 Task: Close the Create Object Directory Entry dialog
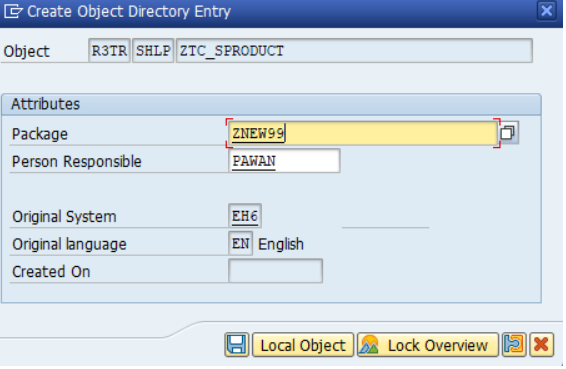pyautogui.click(x=547, y=11)
